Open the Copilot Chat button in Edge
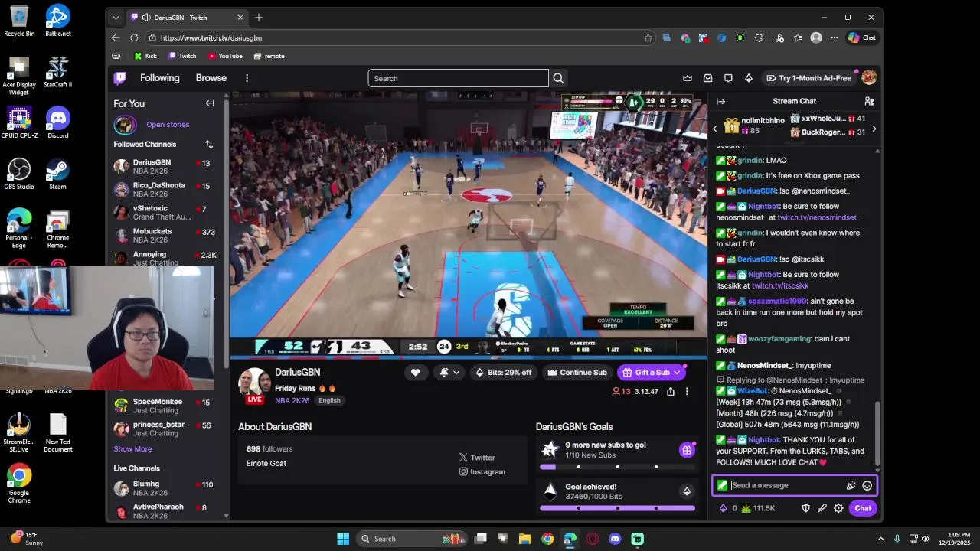Viewport: 980px width, 551px height. [x=862, y=37]
